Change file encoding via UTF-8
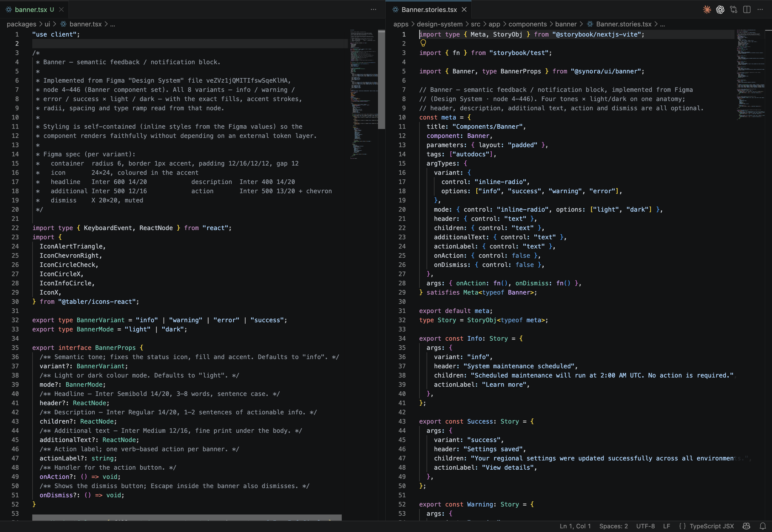The image size is (772, 532). click(645, 526)
